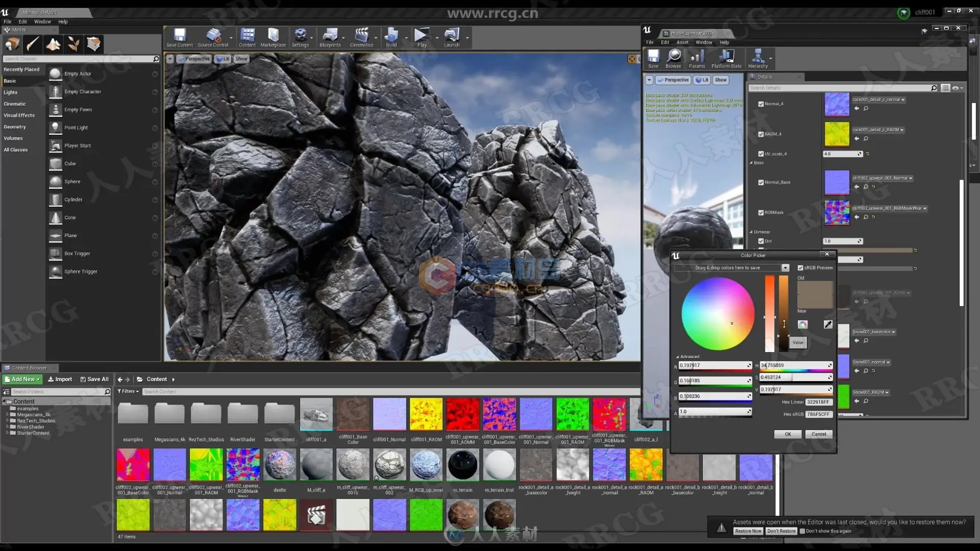
Task: Click Save in material editor toolbar
Action: pos(653,59)
